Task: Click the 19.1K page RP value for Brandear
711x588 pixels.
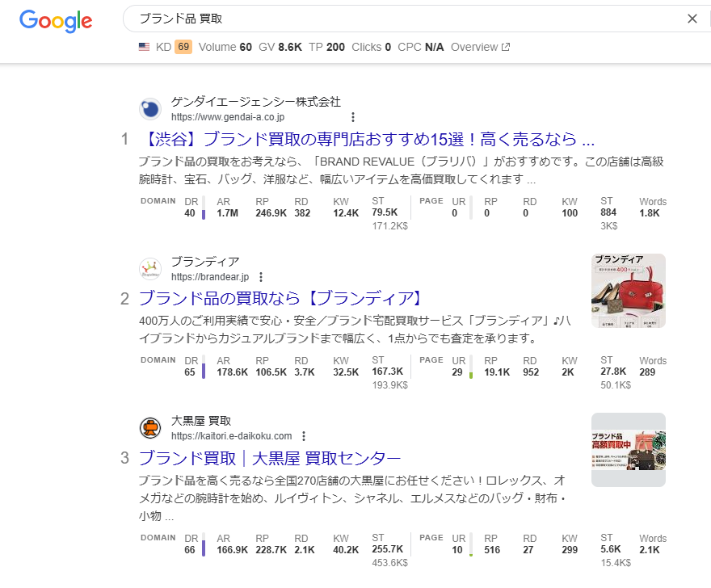Action: pyautogui.click(x=496, y=372)
